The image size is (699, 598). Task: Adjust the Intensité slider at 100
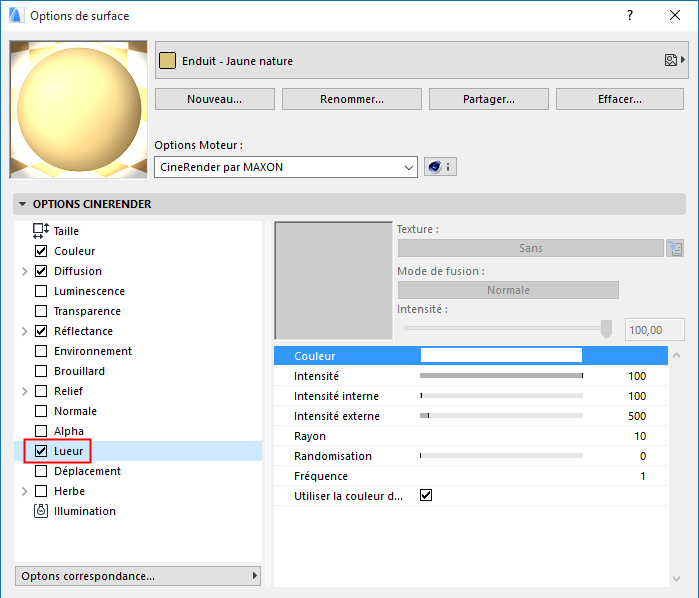click(502, 375)
